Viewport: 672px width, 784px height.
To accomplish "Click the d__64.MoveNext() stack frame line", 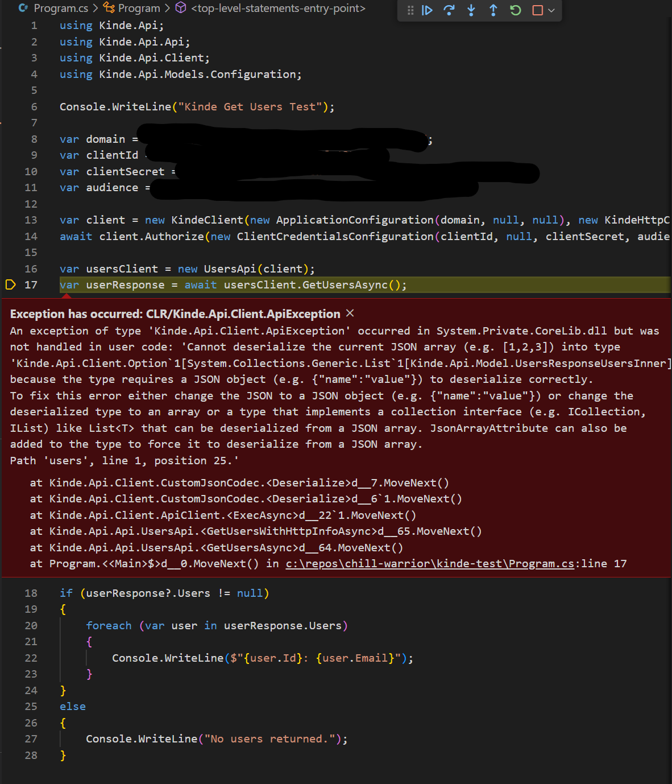I will pyautogui.click(x=217, y=548).
